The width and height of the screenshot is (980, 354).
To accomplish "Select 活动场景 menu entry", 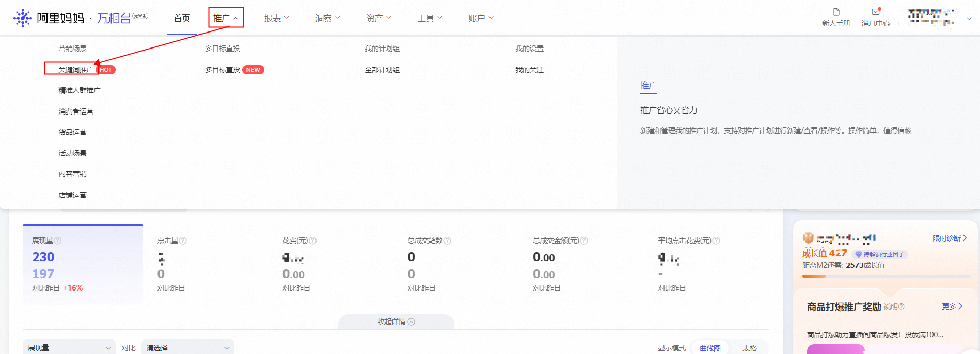I will click(72, 153).
